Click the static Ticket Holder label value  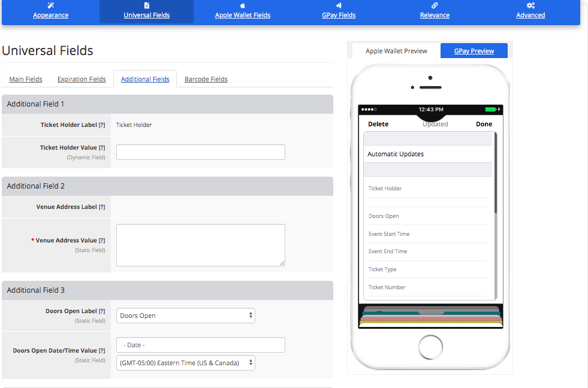pyautogui.click(x=134, y=125)
